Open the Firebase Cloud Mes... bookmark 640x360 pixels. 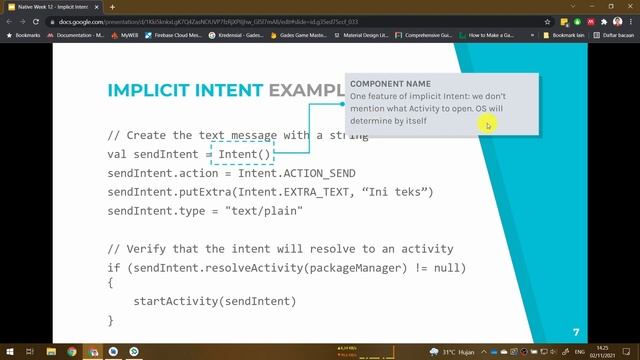[x=173, y=36]
